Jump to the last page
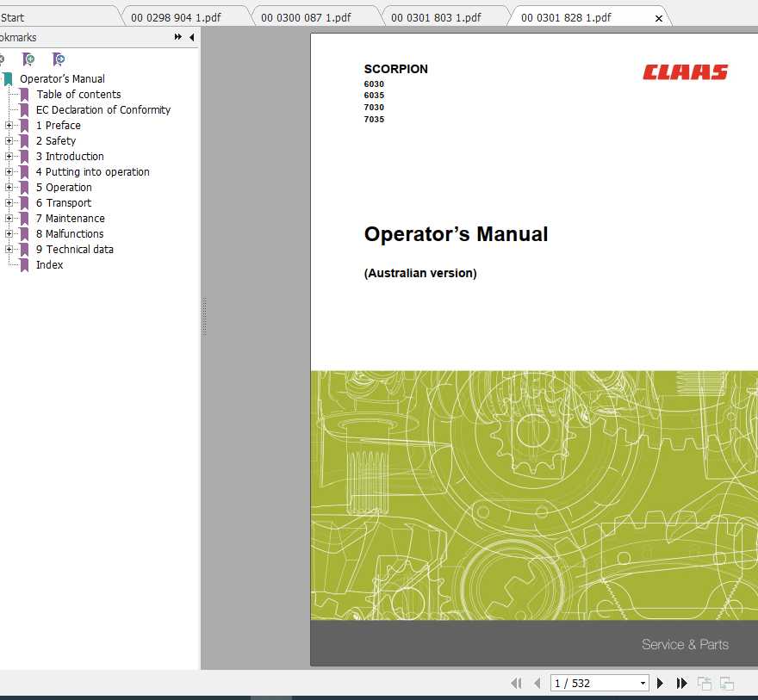The width and height of the screenshot is (758, 700). [681, 683]
